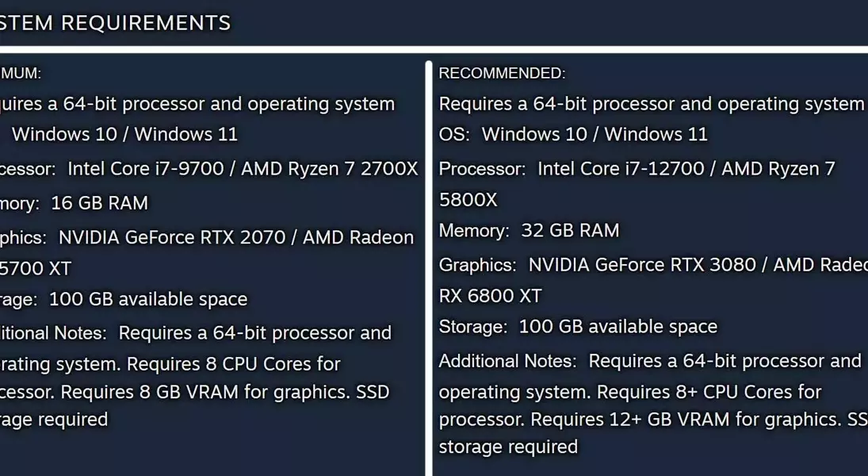Screen dimensions: 868x476
Task: Click the 5800X processor text
Action: tap(468, 199)
